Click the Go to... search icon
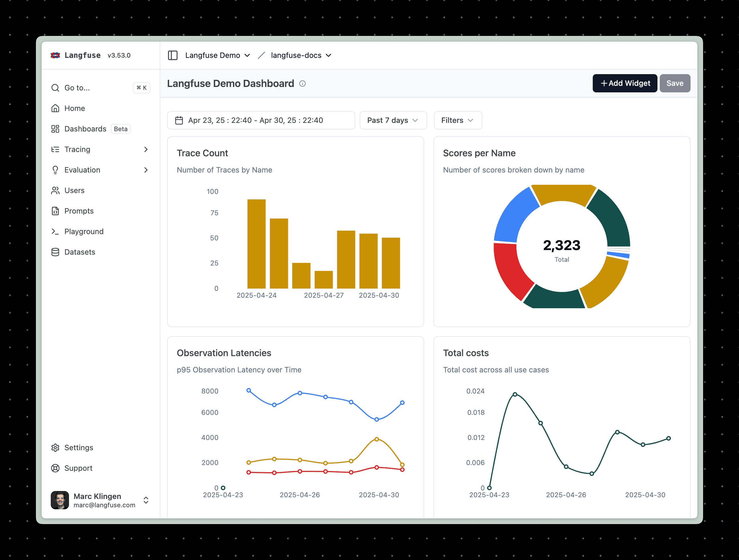The image size is (739, 560). pyautogui.click(x=56, y=88)
